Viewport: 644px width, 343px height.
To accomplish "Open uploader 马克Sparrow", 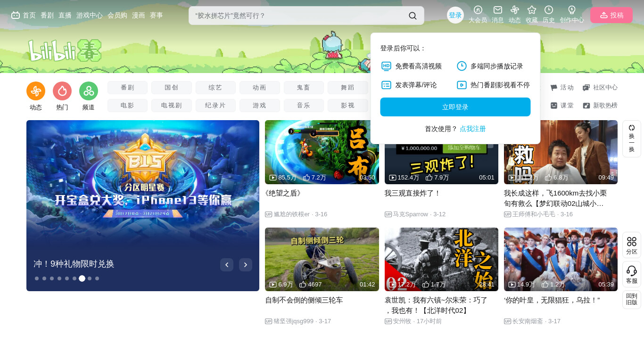I will tap(410, 214).
